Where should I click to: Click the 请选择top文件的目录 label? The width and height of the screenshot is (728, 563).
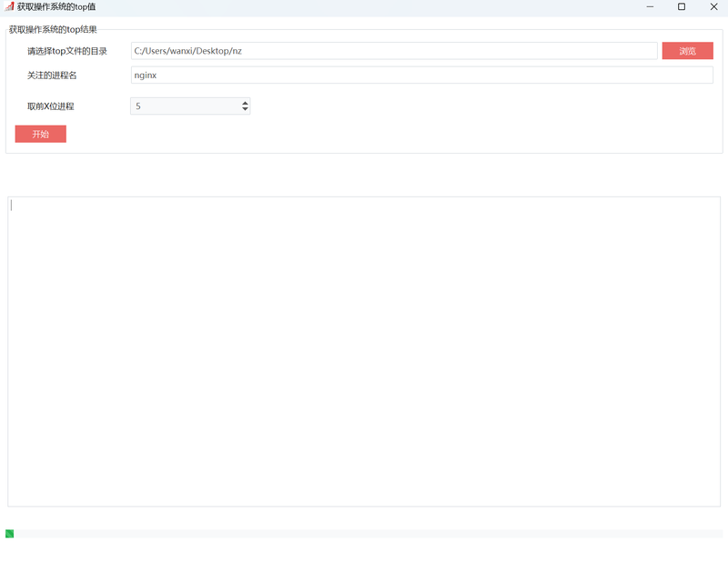67,51
